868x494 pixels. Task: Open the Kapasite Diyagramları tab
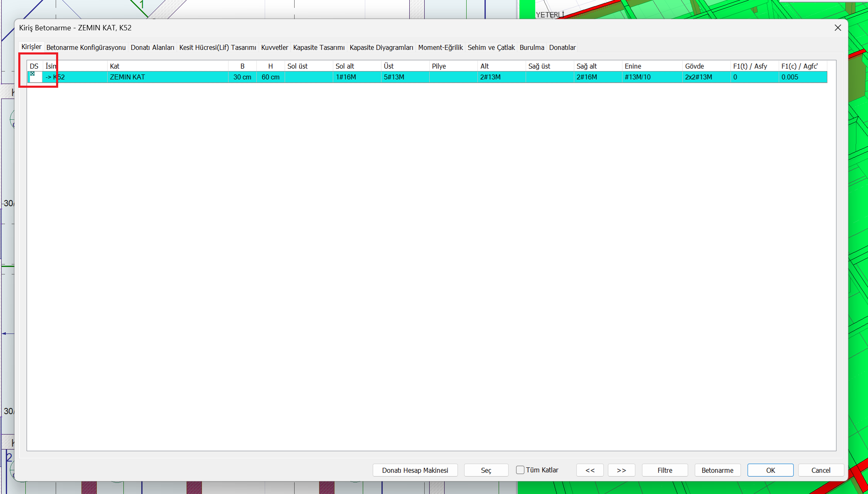pyautogui.click(x=381, y=47)
